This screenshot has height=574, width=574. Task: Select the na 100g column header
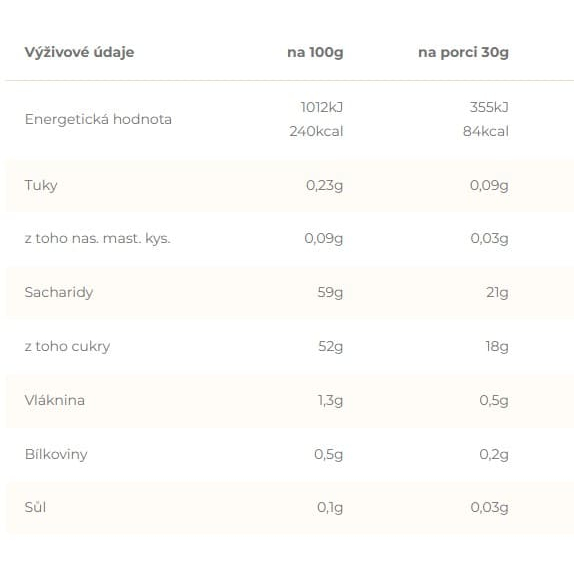(315, 52)
